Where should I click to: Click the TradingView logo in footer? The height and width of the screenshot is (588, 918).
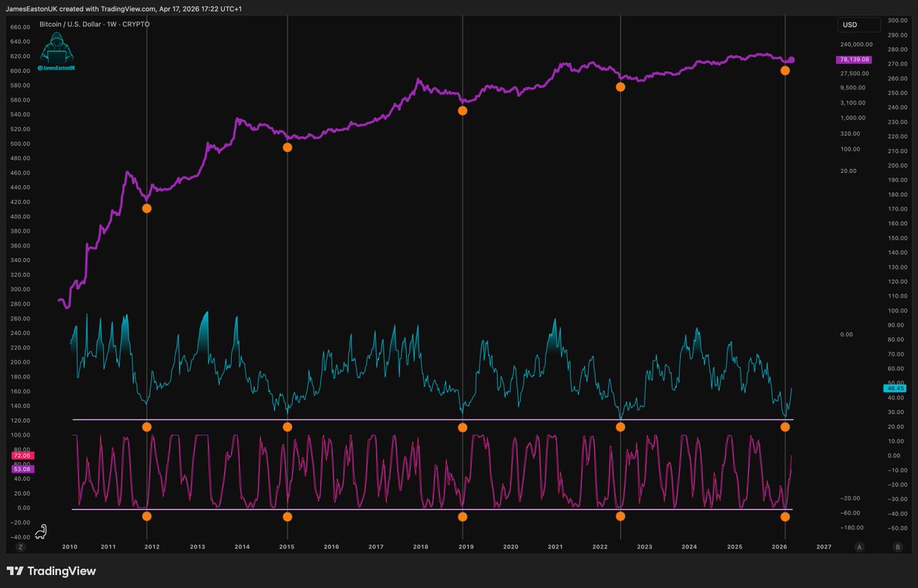click(x=50, y=571)
